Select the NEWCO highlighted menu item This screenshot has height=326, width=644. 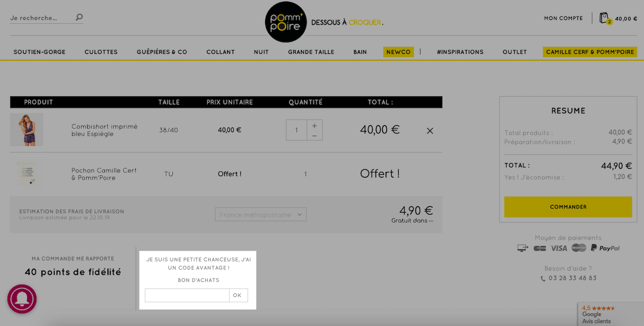point(399,52)
